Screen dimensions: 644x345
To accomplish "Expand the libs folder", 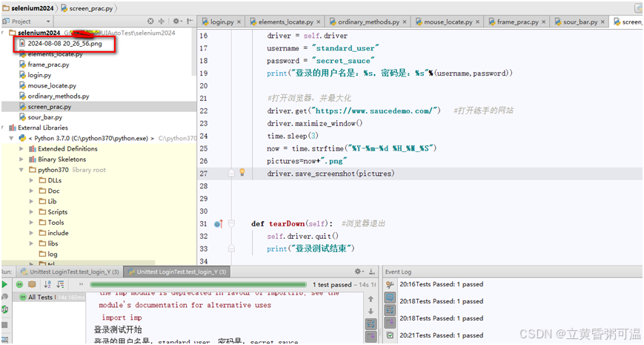I will coord(31,243).
